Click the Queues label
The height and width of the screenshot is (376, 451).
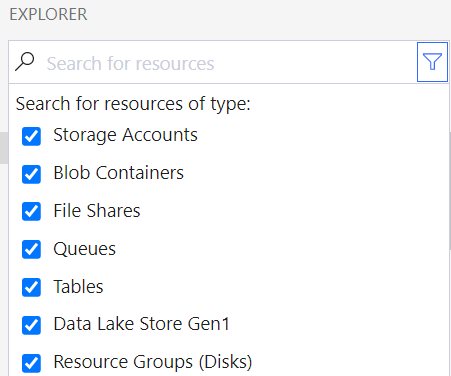[85, 249]
